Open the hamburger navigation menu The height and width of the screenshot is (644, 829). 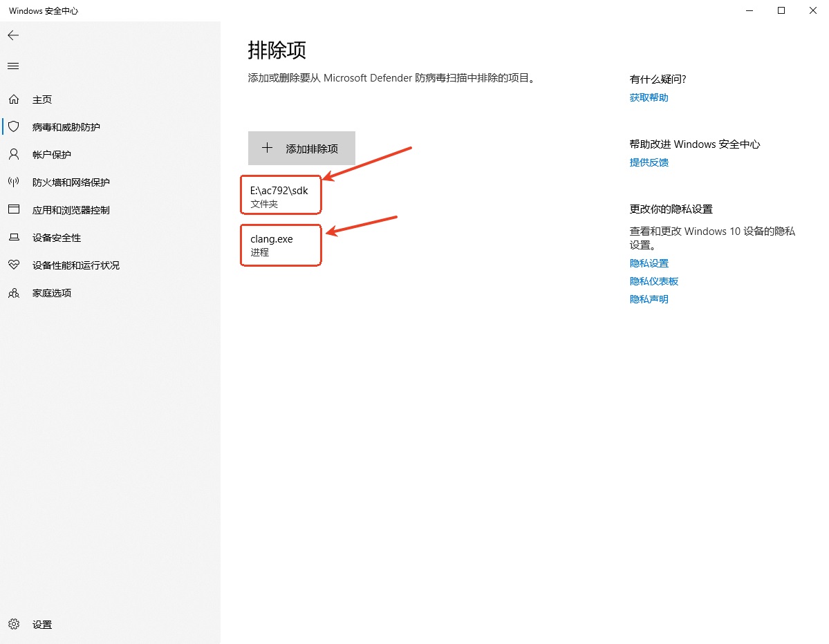[x=13, y=66]
